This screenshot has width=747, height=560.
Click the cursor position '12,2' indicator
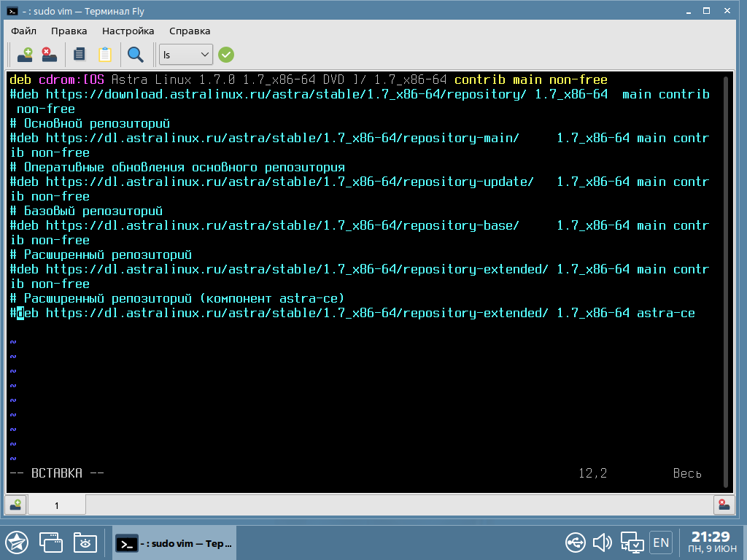[x=592, y=473]
